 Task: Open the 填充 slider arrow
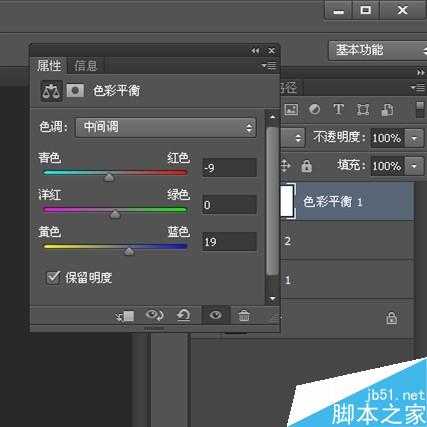click(x=414, y=166)
